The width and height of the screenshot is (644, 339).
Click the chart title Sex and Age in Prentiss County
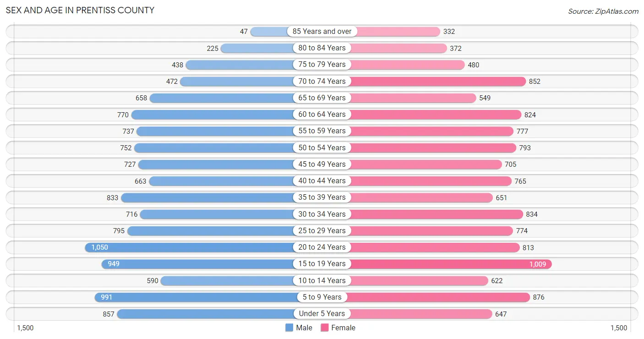click(80, 10)
